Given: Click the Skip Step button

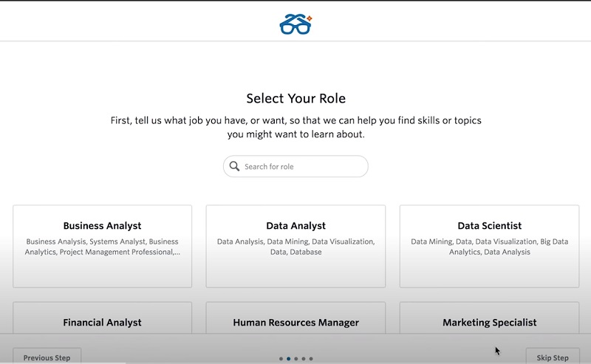Looking at the screenshot, I should point(553,356).
